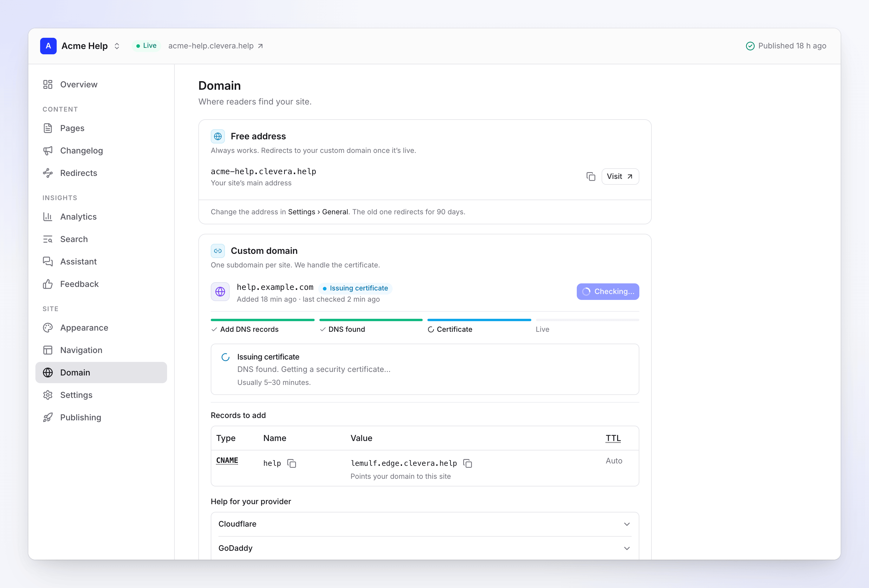
Task: Go to the Navigation page
Action: 101,350
